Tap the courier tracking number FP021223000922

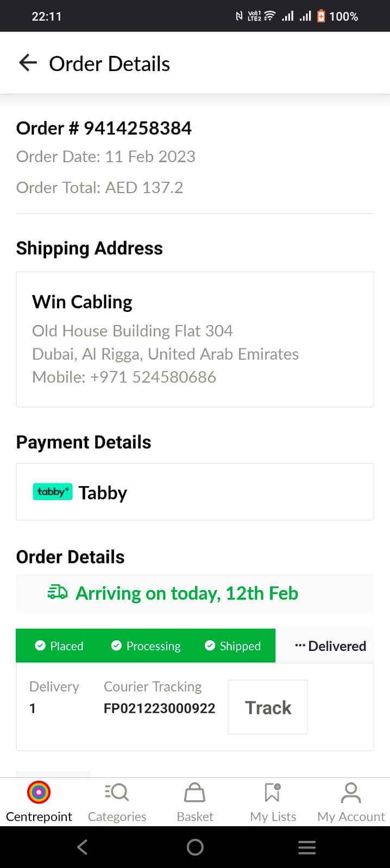[x=159, y=709]
